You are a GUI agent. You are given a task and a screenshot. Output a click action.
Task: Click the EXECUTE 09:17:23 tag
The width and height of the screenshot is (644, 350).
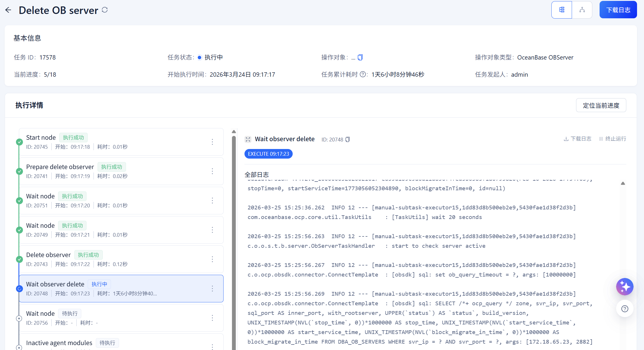[268, 154]
